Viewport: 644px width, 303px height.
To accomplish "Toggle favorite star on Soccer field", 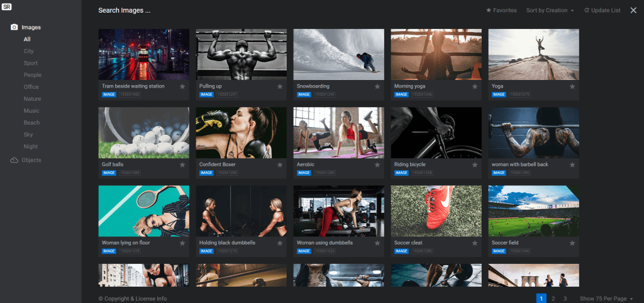I will click(x=572, y=243).
